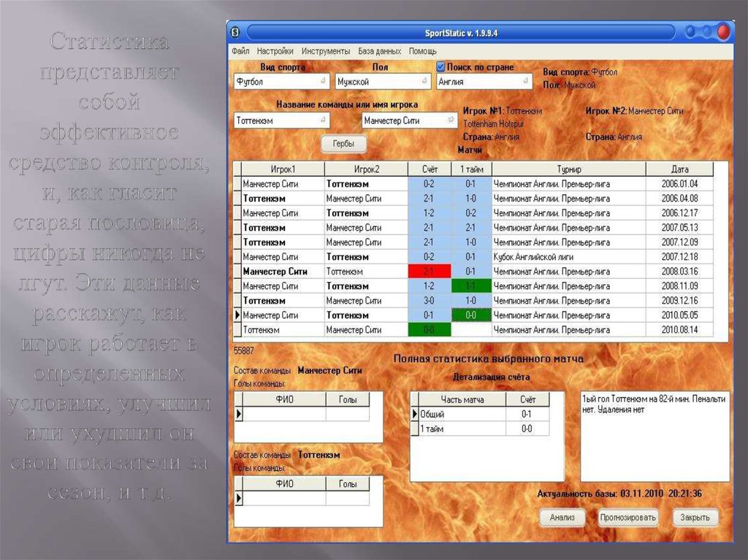Click the 'Гербы' button
Viewport: 748px width, 560px height.
pyautogui.click(x=343, y=145)
